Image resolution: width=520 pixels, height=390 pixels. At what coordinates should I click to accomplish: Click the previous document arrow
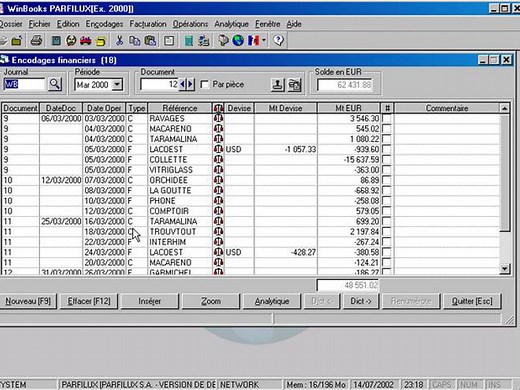tap(182, 84)
